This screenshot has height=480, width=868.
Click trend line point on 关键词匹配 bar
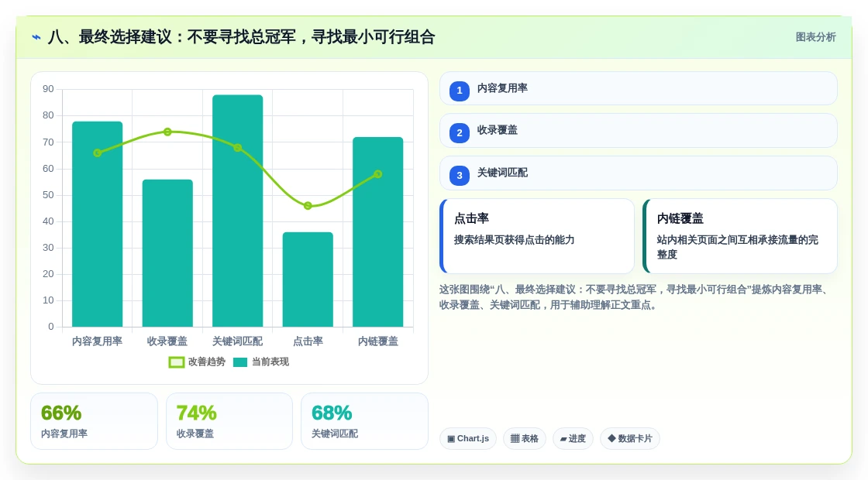coord(237,148)
